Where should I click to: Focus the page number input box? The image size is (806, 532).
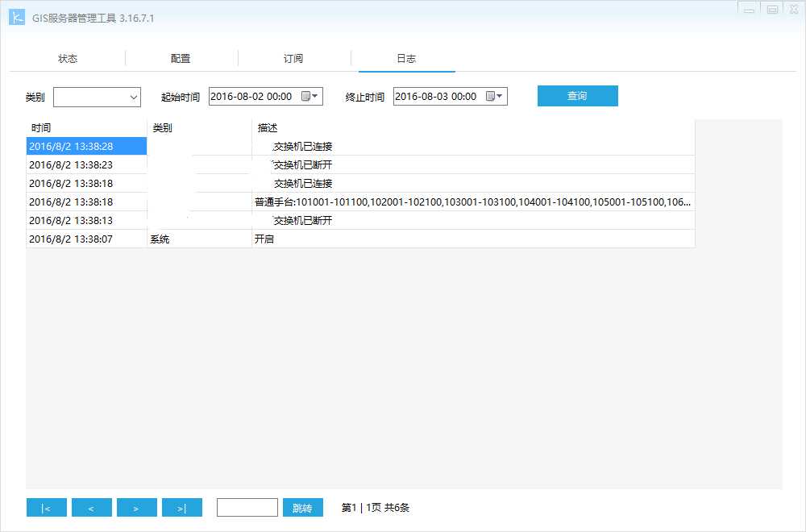point(247,507)
